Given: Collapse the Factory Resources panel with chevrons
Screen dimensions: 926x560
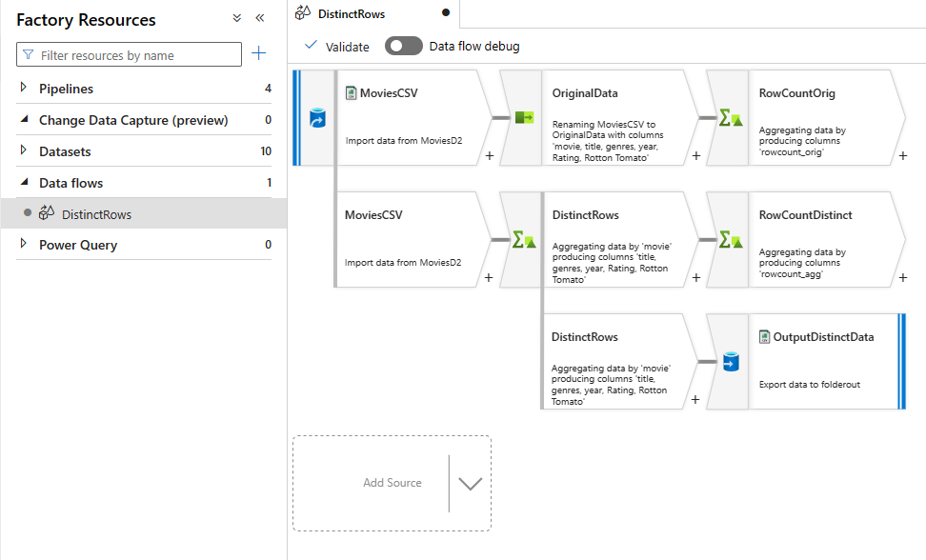Looking at the screenshot, I should click(259, 17).
